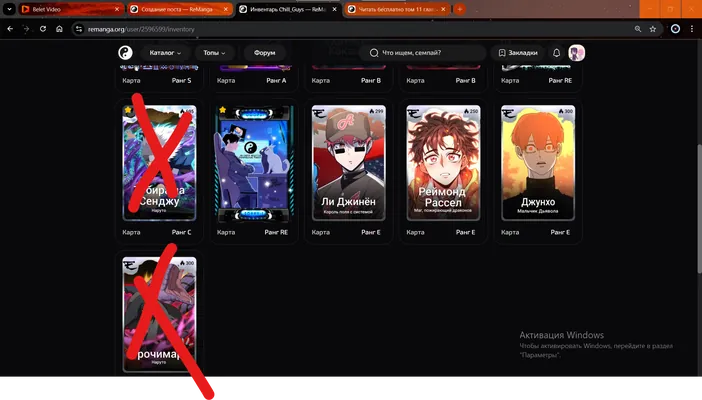
Task: Open Закладки bookmarks
Action: click(x=518, y=53)
